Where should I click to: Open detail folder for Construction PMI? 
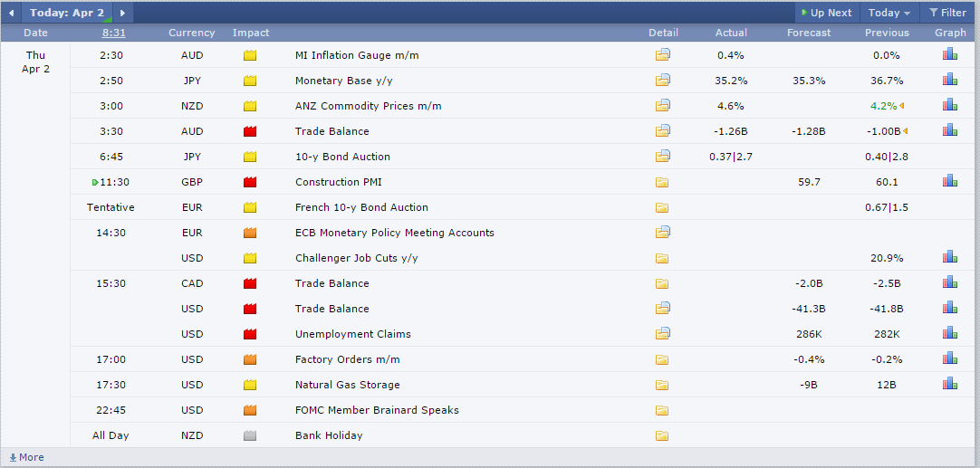point(662,183)
